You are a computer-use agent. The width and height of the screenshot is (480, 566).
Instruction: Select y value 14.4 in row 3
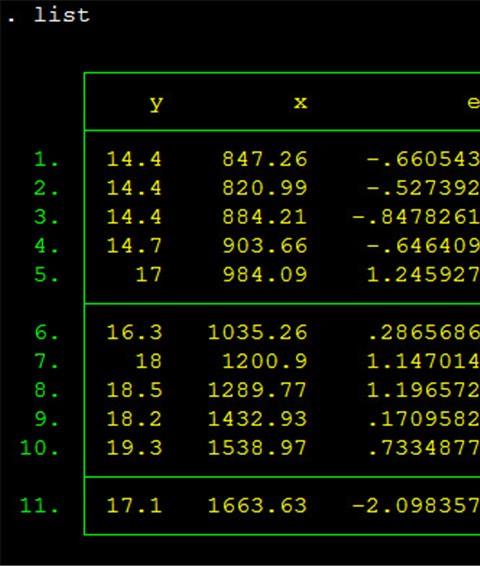point(134,217)
